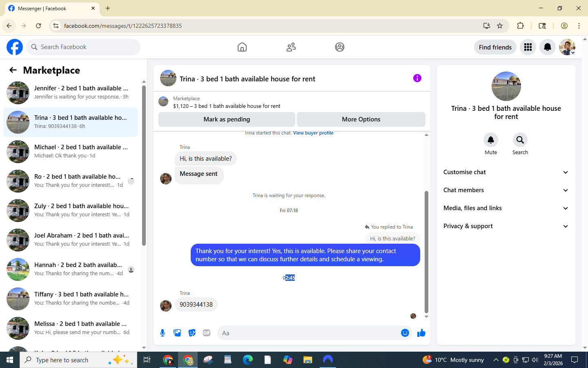Open the notifications bell in header
The height and width of the screenshot is (368, 588).
coord(548,47)
